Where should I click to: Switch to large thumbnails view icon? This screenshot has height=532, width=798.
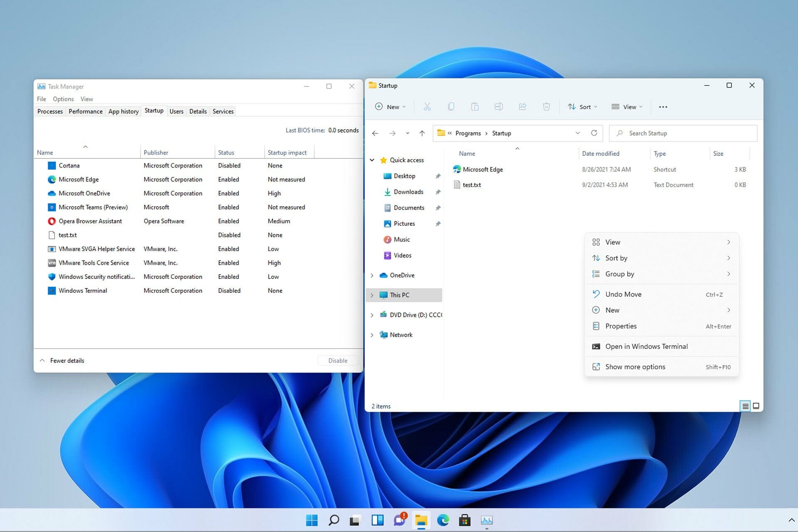click(x=756, y=406)
